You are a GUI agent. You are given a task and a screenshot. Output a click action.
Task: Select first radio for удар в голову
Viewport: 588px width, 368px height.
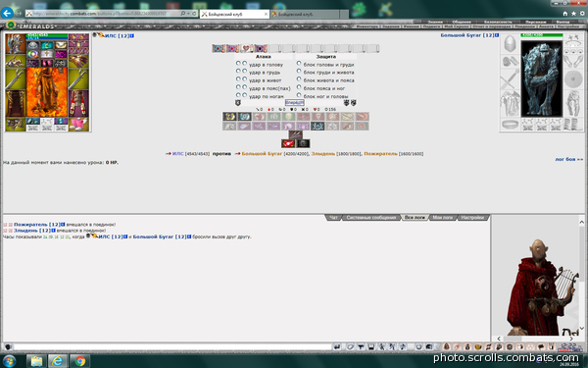click(238, 64)
